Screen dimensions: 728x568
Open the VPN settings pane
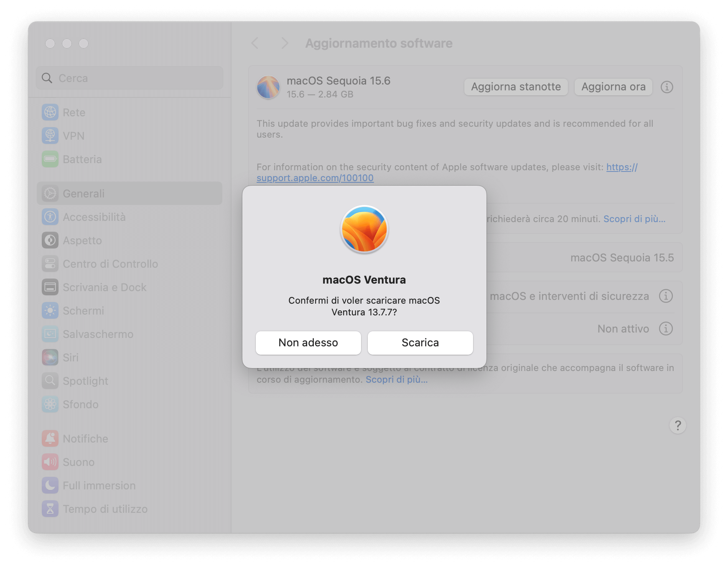tap(130, 136)
